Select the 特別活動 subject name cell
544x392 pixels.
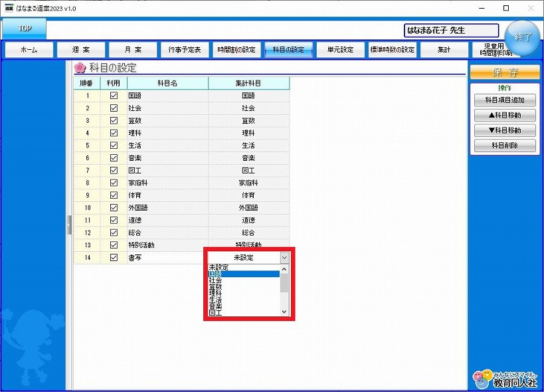tap(167, 245)
